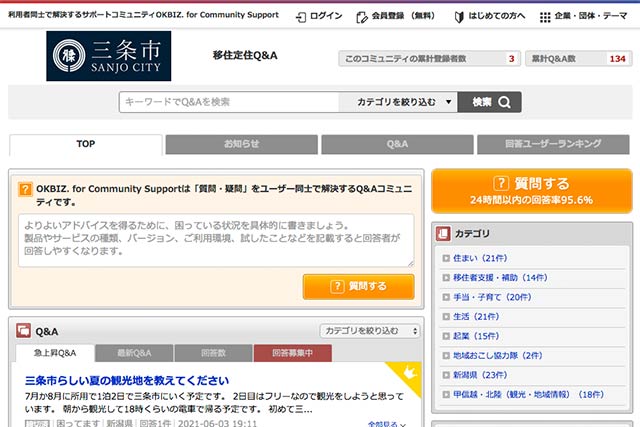Select the 最新Q&A sub-tab
Viewport: 640px width, 427px height.
(134, 353)
